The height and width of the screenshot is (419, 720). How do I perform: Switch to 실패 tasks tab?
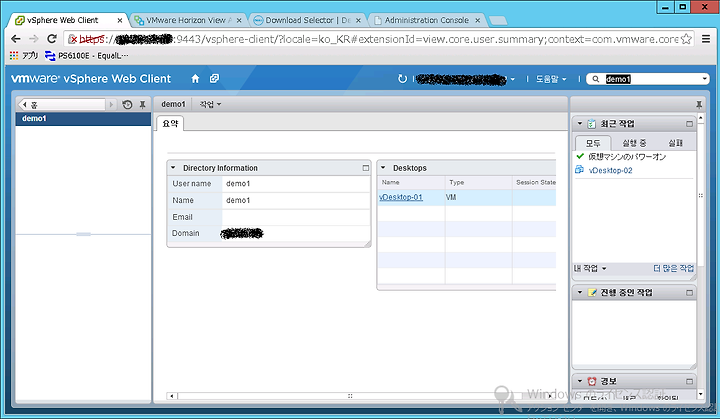[x=675, y=143]
